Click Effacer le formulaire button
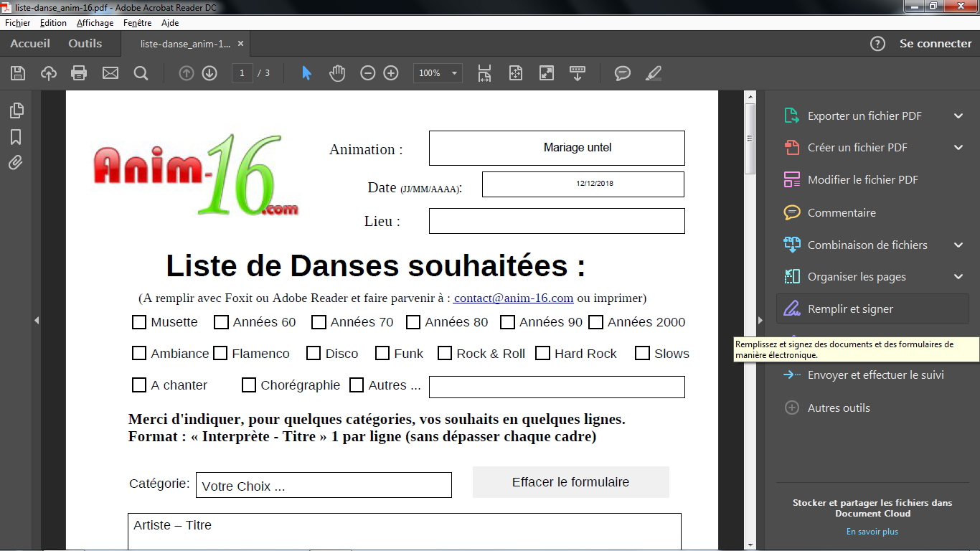The width and height of the screenshot is (980, 551). pos(571,482)
